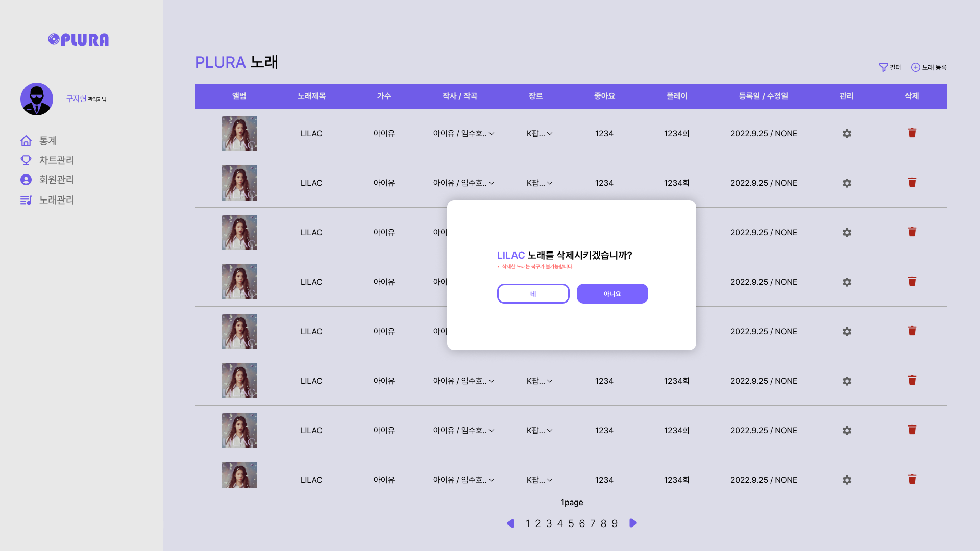Click the trash icon in the second row

(x=912, y=183)
